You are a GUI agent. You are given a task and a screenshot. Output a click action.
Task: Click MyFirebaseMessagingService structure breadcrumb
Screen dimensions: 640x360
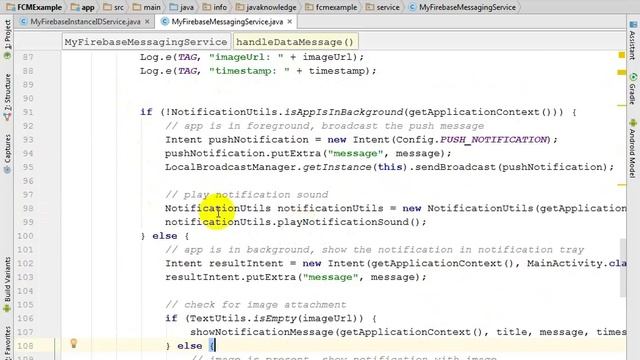146,42
